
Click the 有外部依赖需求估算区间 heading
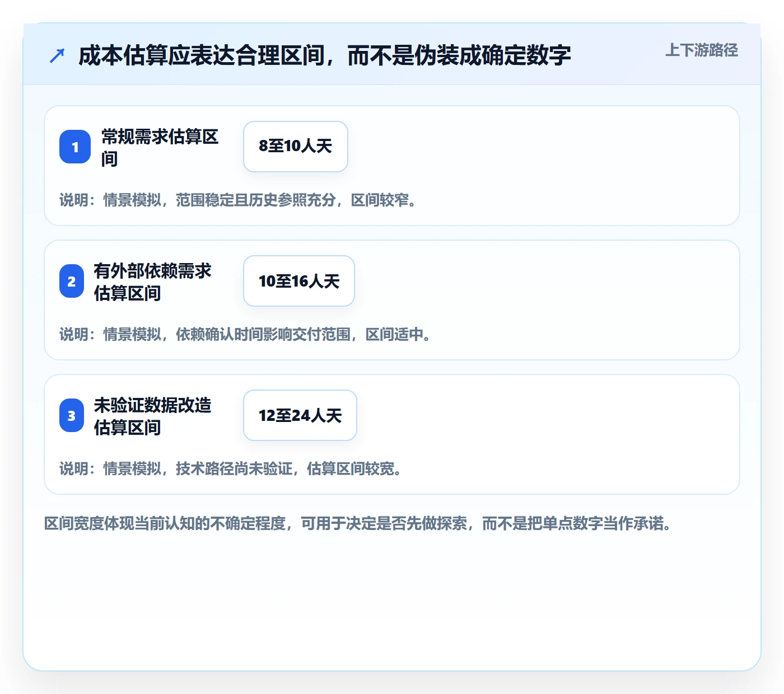click(x=153, y=282)
